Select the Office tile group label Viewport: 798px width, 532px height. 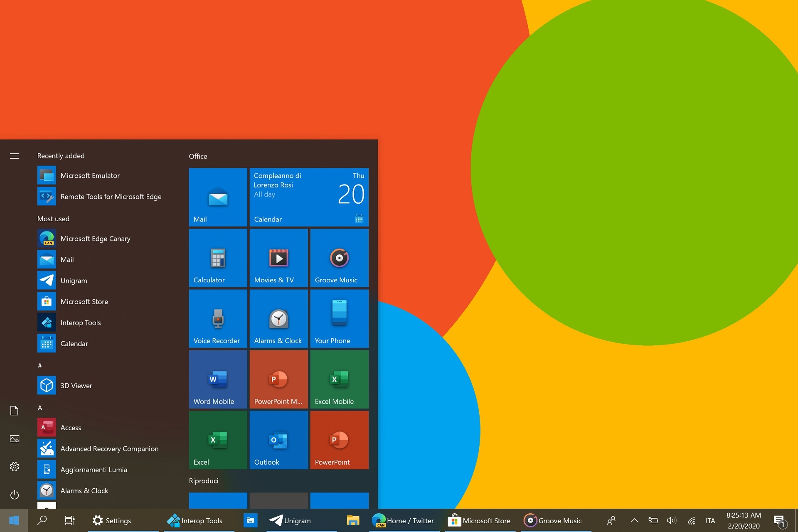[x=198, y=155]
